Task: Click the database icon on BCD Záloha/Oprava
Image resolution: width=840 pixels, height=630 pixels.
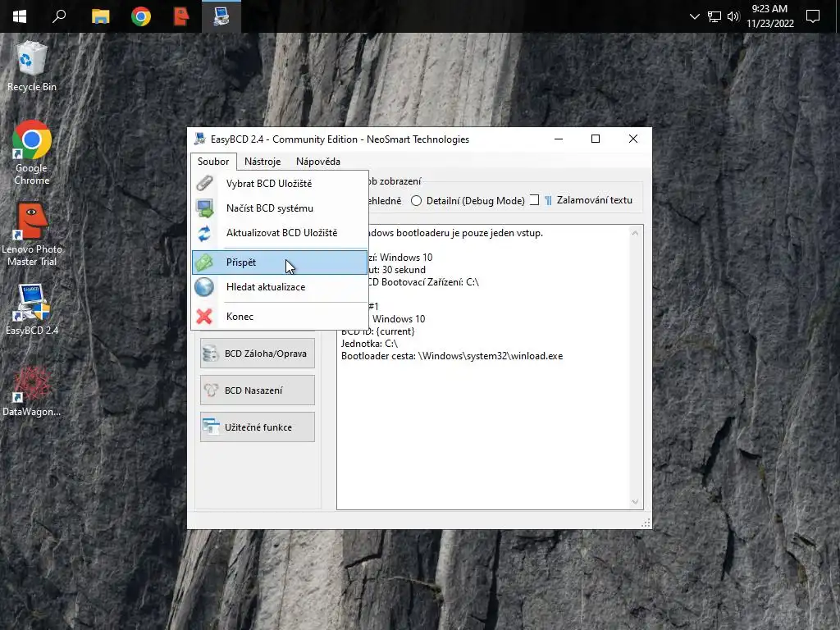Action: pos(211,354)
